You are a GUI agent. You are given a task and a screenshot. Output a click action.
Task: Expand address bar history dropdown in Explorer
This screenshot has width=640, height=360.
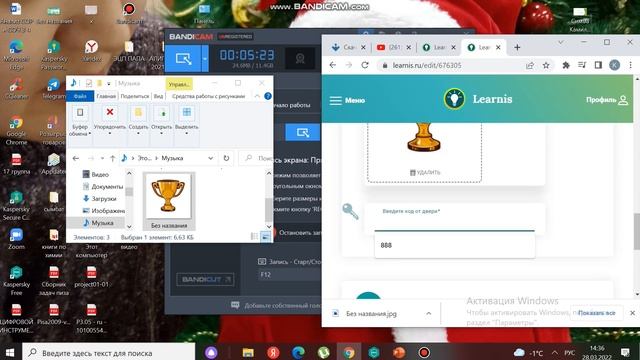point(211,158)
